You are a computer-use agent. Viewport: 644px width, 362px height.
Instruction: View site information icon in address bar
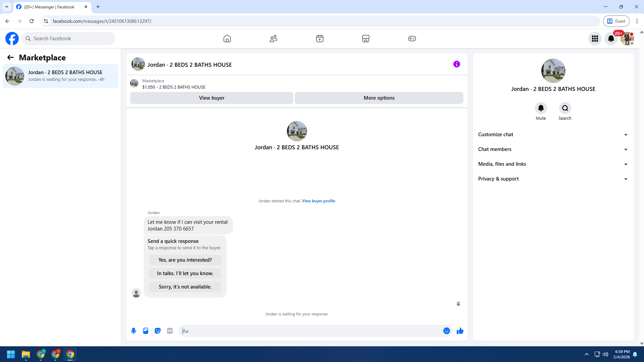point(46,21)
